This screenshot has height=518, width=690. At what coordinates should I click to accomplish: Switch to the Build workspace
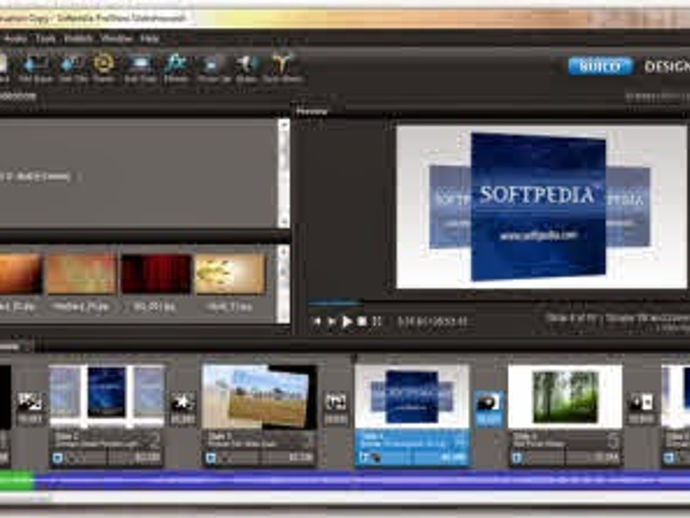tap(600, 66)
